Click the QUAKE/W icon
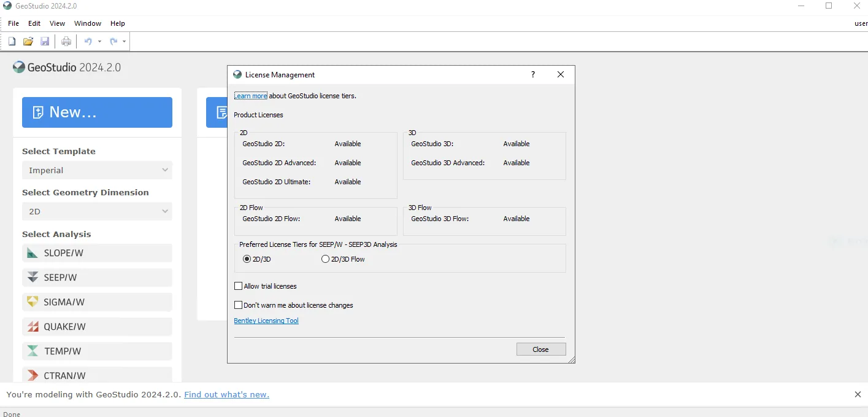This screenshot has width=868, height=417. [x=33, y=327]
